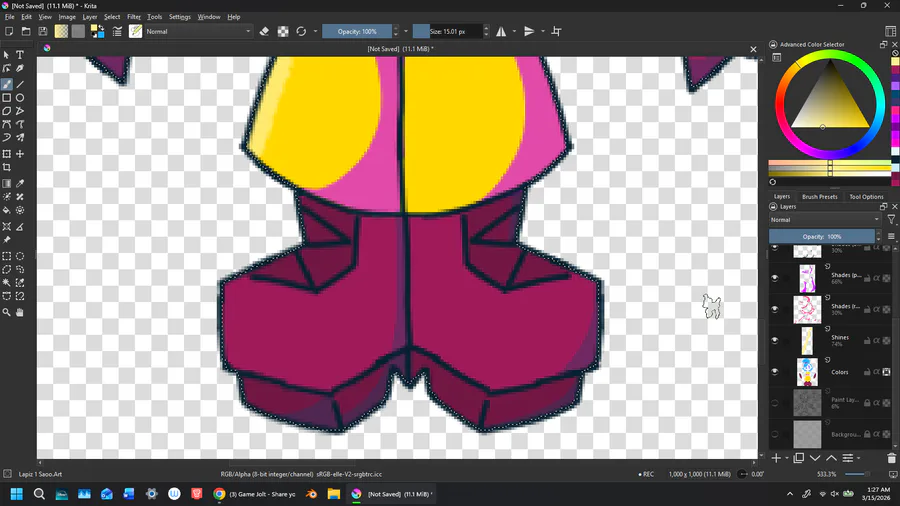900x506 pixels.
Task: Select the Pan hand tool
Action: [20, 313]
